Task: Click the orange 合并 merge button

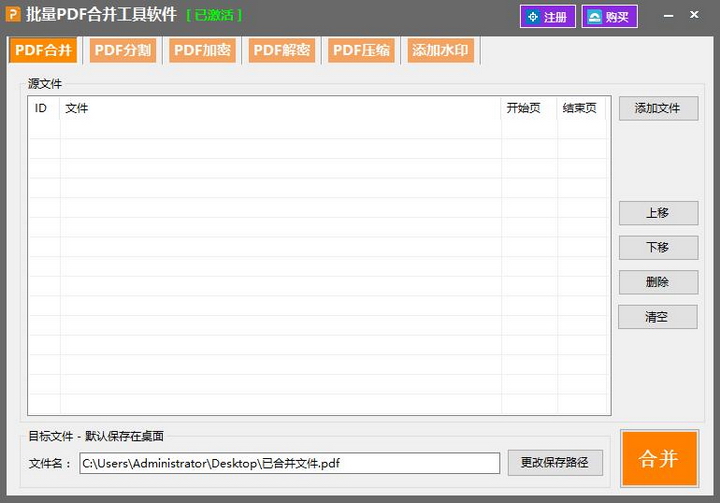Action: click(x=660, y=458)
